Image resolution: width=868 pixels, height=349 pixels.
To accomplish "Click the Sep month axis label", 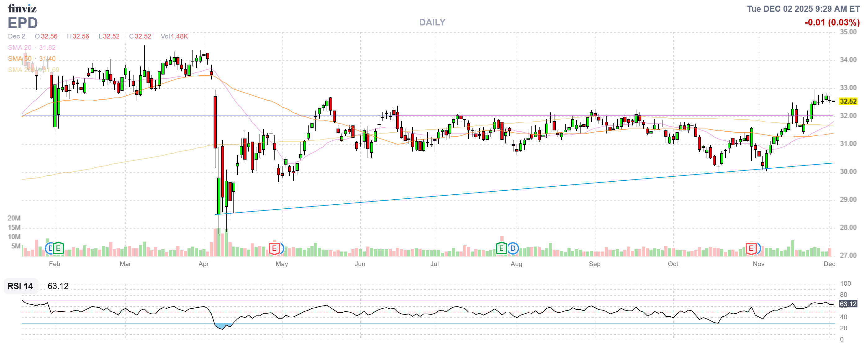I will (x=594, y=264).
